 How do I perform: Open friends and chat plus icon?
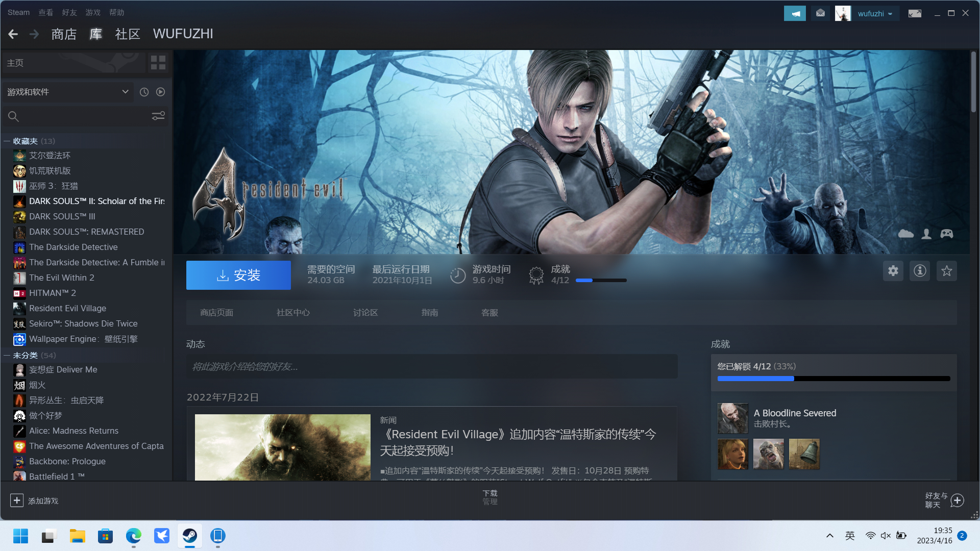point(958,500)
